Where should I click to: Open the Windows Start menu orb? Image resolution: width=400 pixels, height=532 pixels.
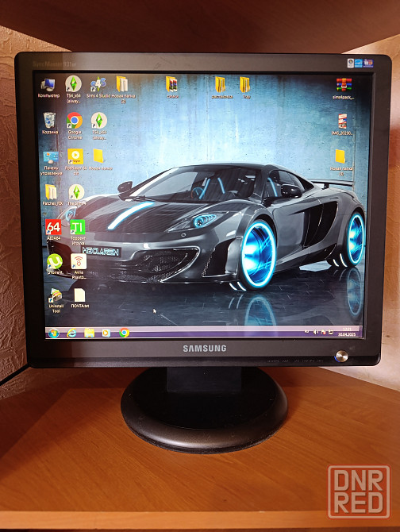point(53,333)
